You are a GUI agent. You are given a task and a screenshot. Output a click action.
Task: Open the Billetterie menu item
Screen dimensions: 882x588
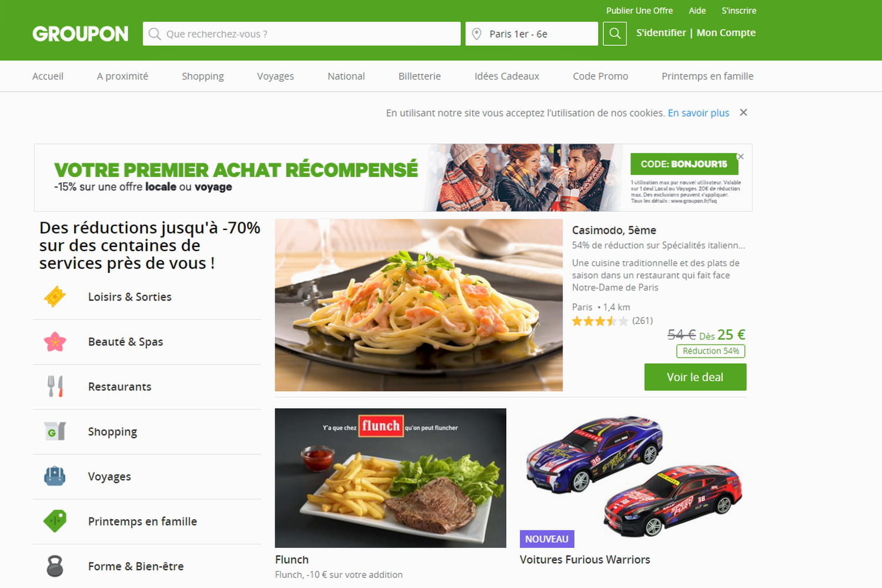[419, 76]
